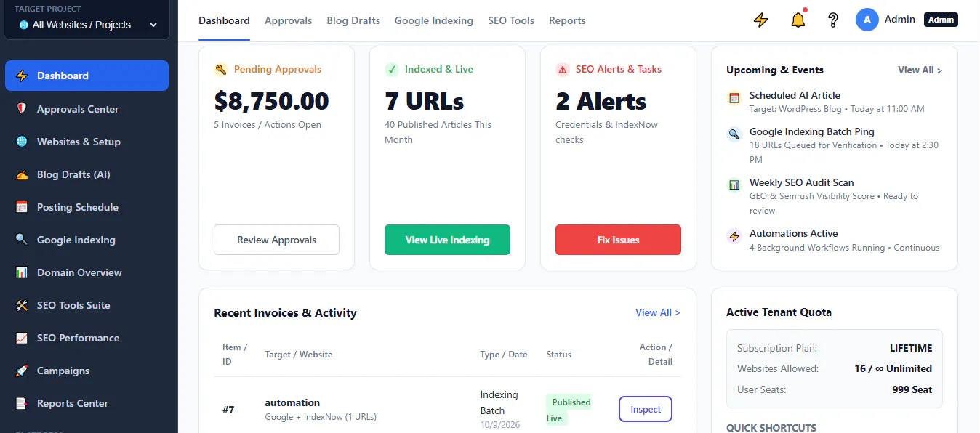Open Domain Overview in the sidebar
This screenshot has width=980, height=433.
[x=87, y=272]
